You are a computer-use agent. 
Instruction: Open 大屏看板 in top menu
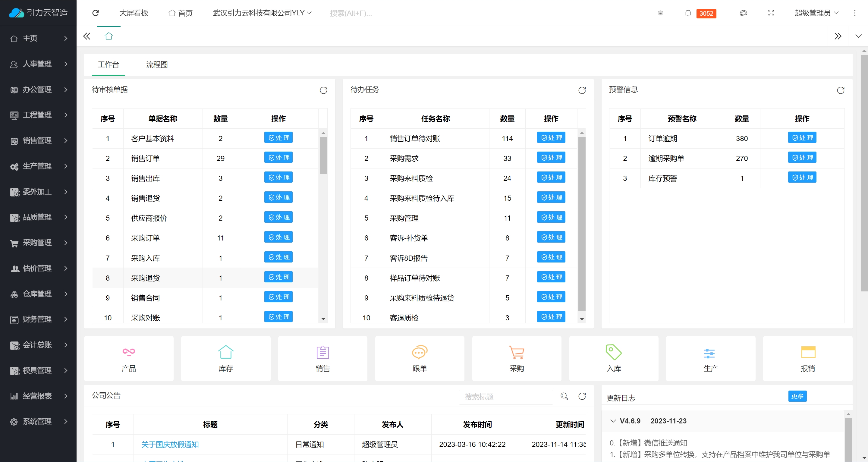click(134, 13)
